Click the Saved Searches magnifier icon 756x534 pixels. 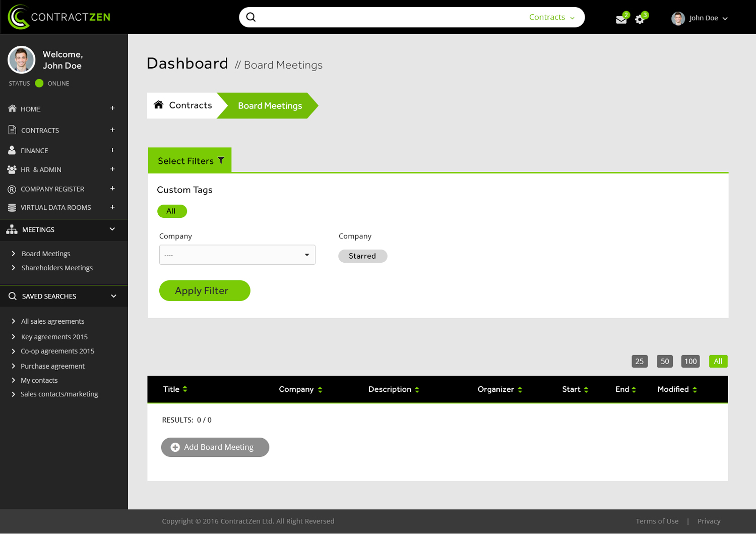pyautogui.click(x=13, y=296)
